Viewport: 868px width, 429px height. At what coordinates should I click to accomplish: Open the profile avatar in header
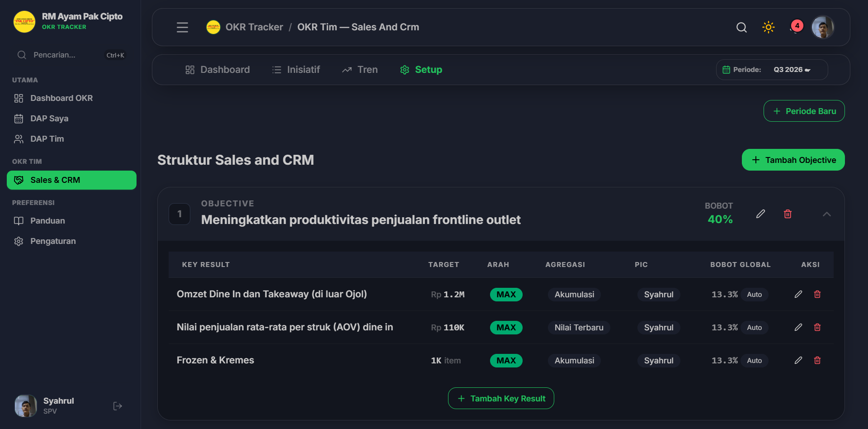click(x=823, y=27)
